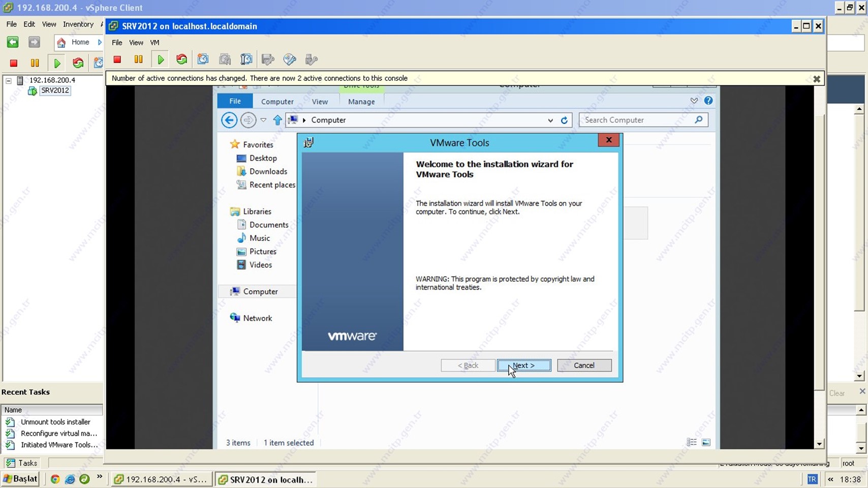Screen dimensions: 868x488
Task: Open the VM menu in the SRV2012 console
Action: [x=154, y=43]
